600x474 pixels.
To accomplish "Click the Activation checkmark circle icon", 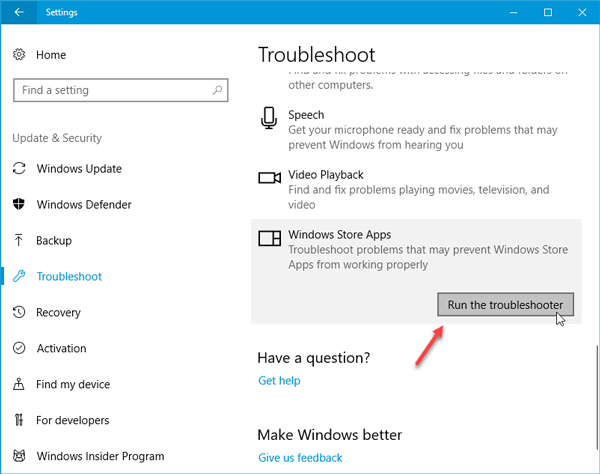I will [19, 348].
